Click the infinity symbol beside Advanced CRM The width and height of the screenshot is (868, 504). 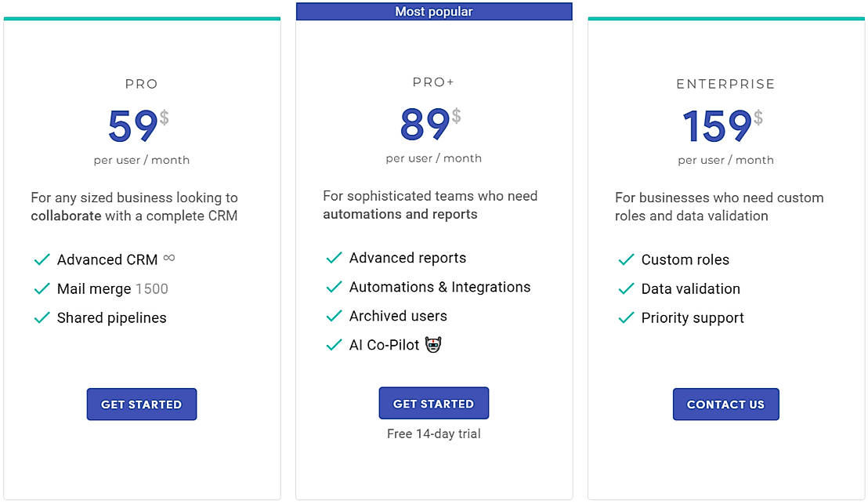click(168, 258)
